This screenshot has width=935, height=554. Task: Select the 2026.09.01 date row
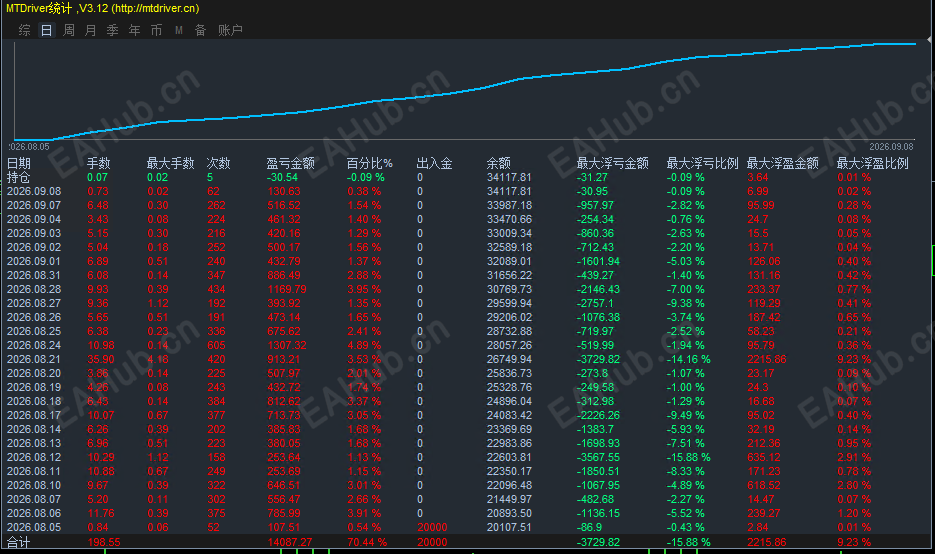[465, 261]
